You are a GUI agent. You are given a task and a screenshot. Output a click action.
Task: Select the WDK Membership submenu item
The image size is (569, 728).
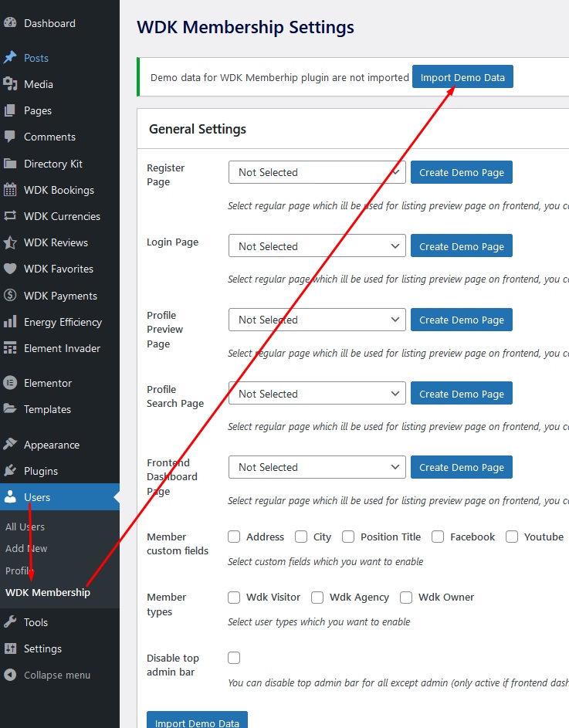pyautogui.click(x=47, y=592)
